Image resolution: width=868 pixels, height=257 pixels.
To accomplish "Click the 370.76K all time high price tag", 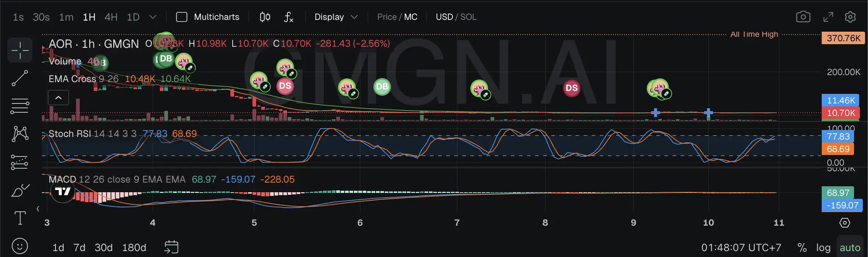I will click(x=844, y=38).
